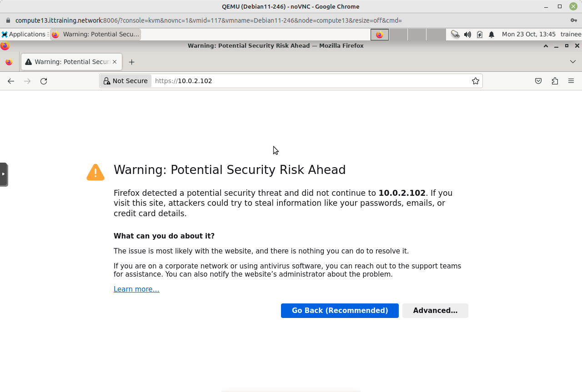
Task: Go back using the back arrow
Action: tap(11, 81)
